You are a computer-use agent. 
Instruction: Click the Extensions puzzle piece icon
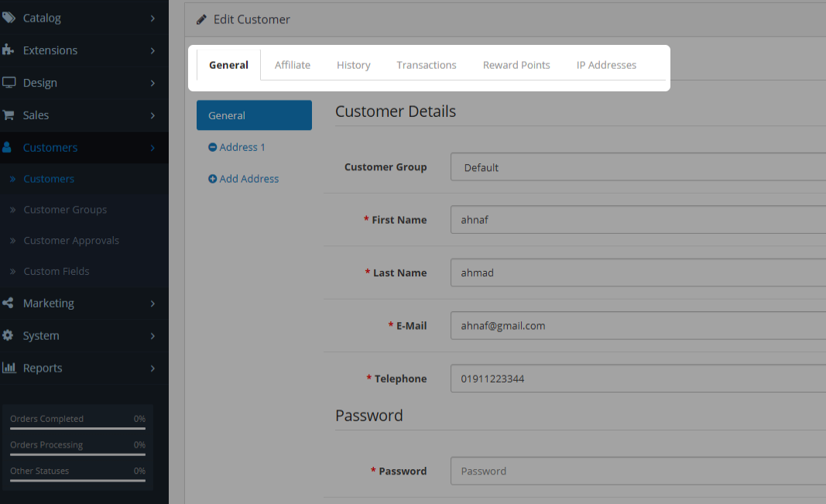pos(9,50)
